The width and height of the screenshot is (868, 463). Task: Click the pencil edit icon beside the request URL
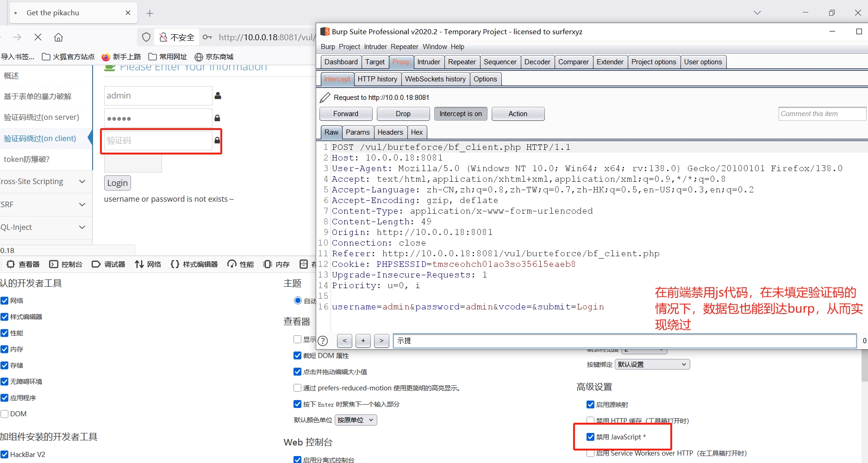325,97
